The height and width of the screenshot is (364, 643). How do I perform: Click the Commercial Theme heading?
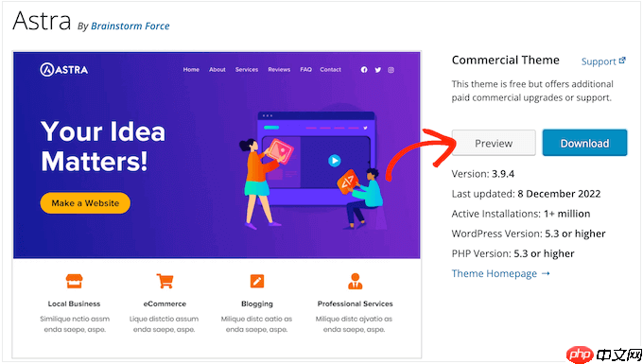[506, 61]
